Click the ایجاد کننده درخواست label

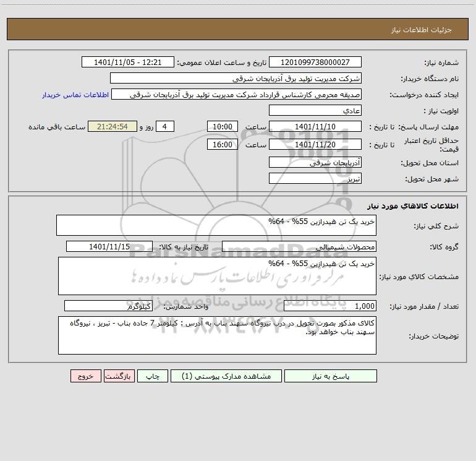[424, 95]
